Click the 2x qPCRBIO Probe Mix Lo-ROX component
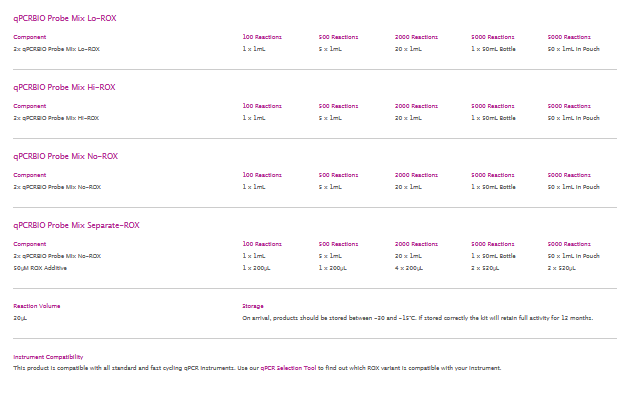 (56, 49)
